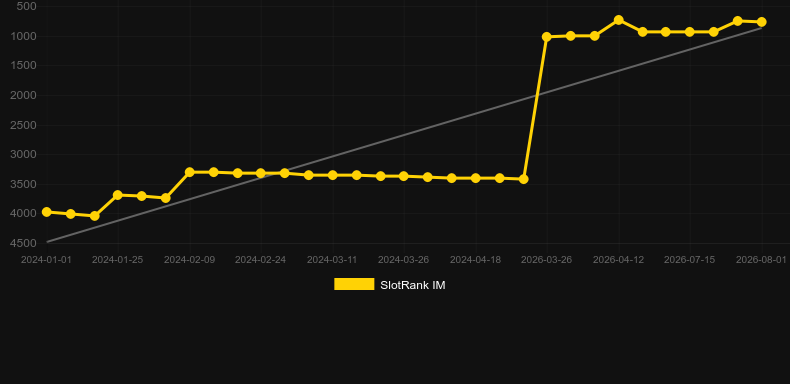Viewport: 790px width, 384px height.
Task: Click the 4500 y-axis label
Action: pyautogui.click(x=24, y=243)
